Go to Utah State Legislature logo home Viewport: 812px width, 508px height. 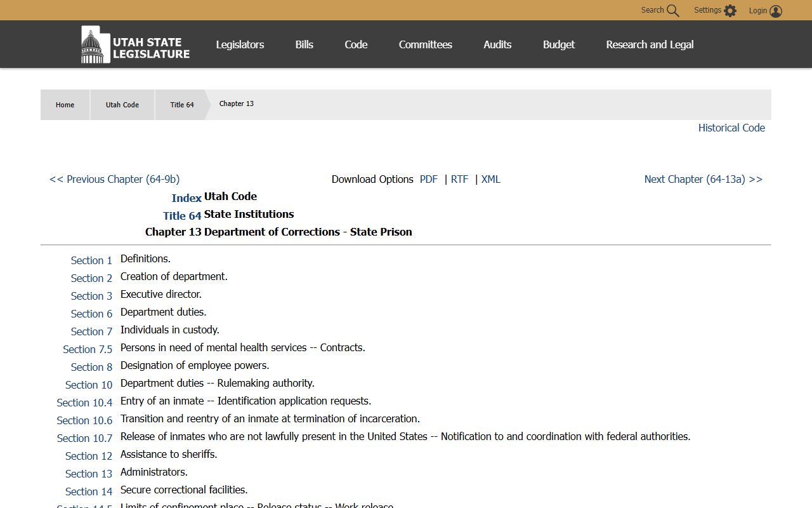[x=135, y=44]
